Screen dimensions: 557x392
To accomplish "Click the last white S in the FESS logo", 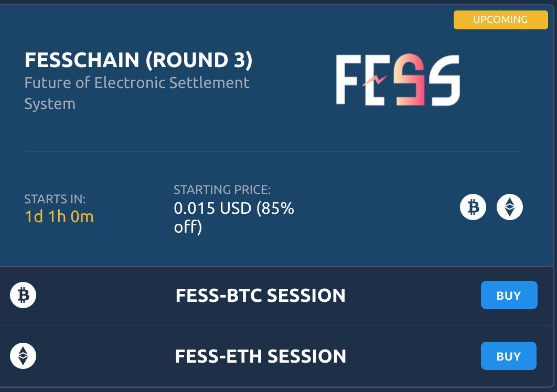I will 442,81.
